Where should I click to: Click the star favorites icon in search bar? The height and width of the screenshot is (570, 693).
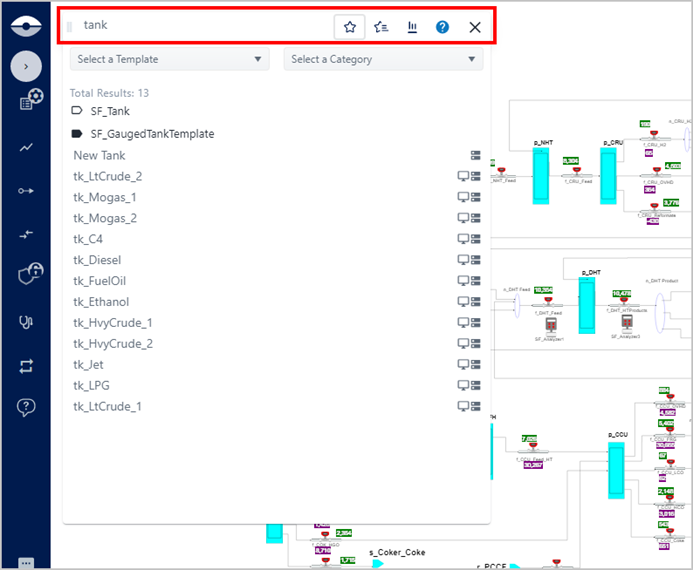(x=350, y=27)
